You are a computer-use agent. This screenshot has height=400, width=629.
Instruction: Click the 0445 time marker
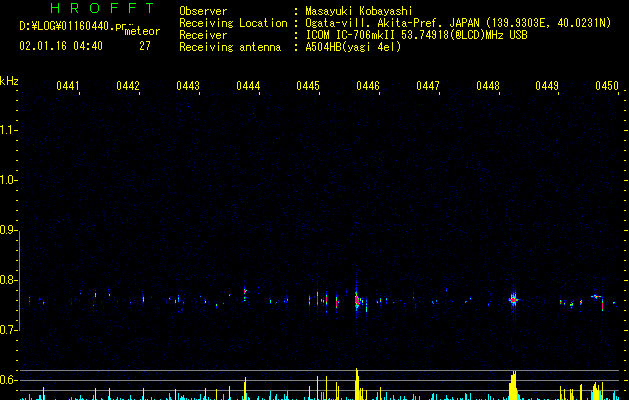coord(308,85)
